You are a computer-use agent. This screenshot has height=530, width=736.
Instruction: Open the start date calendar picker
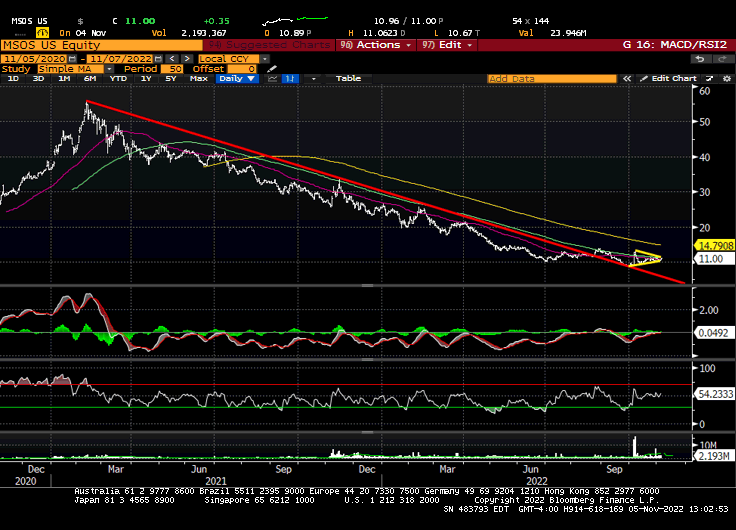[x=72, y=59]
